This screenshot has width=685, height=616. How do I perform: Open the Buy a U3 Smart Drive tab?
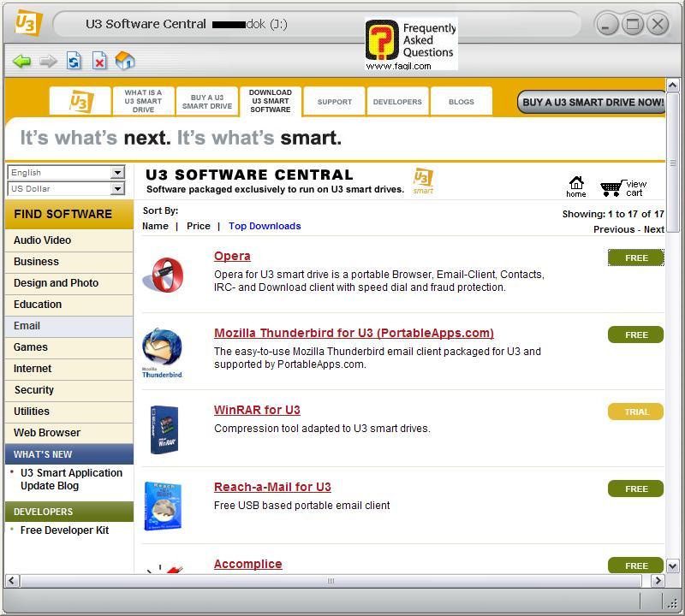pyautogui.click(x=207, y=101)
